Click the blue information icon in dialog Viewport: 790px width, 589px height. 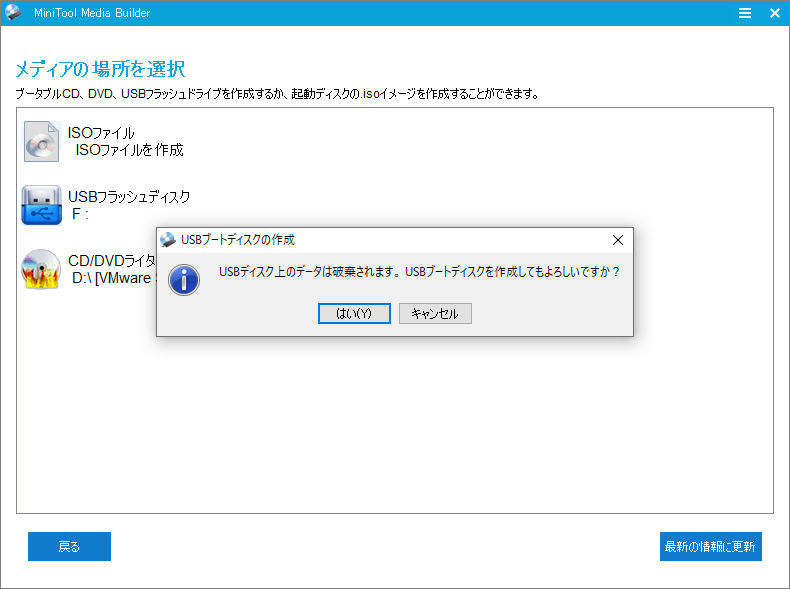tap(184, 279)
